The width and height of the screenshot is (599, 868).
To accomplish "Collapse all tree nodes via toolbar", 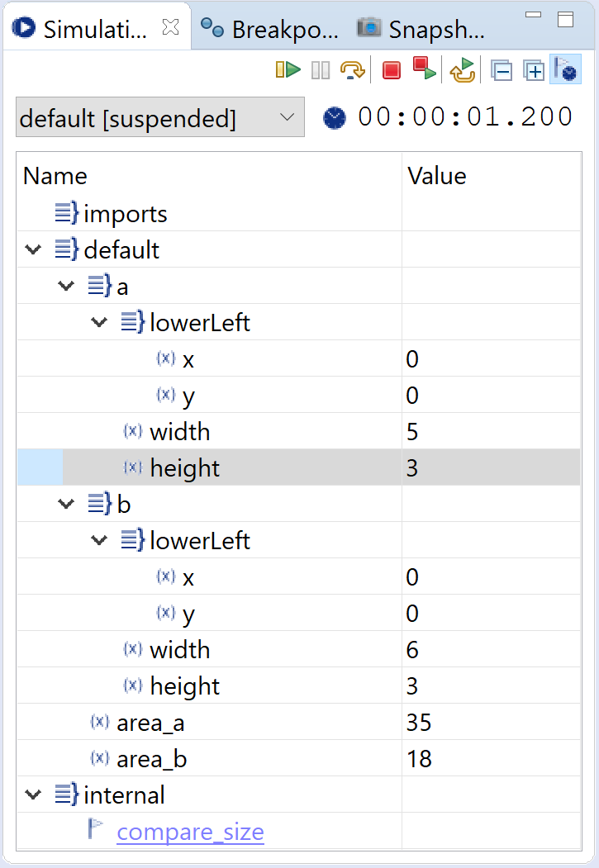I will click(x=502, y=70).
